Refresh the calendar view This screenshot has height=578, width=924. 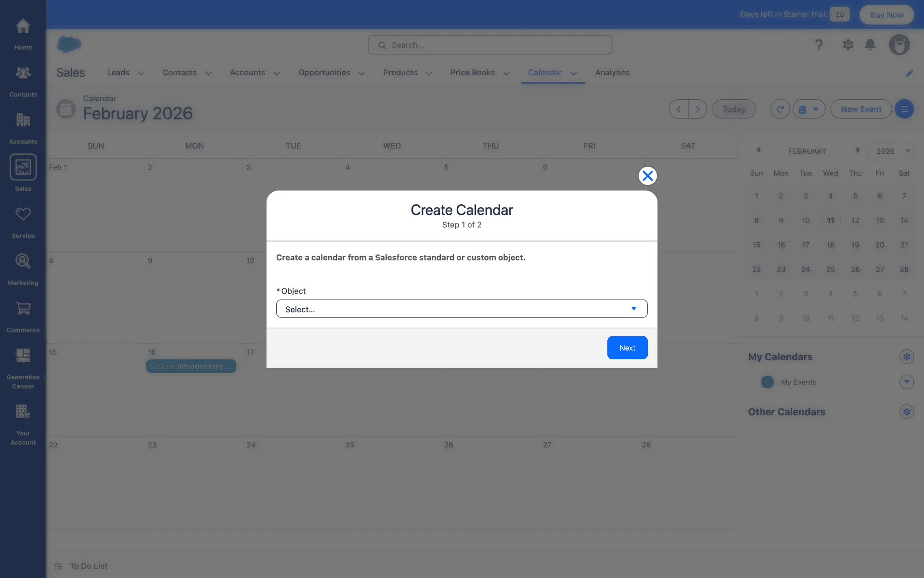780,109
